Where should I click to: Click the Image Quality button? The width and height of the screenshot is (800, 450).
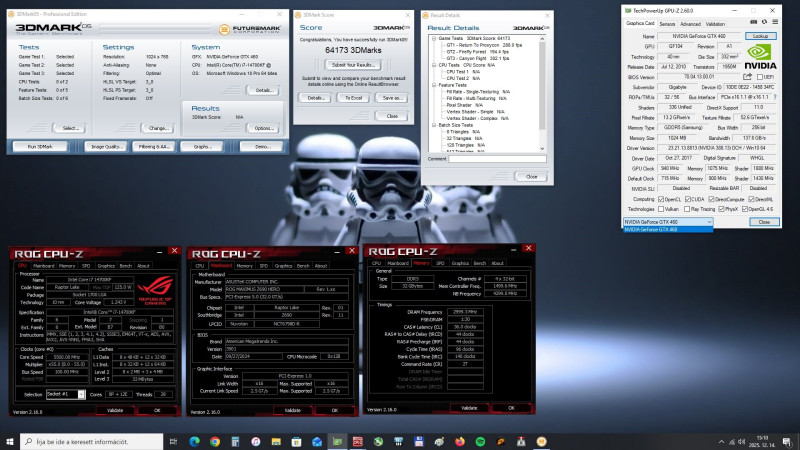pyautogui.click(x=106, y=146)
